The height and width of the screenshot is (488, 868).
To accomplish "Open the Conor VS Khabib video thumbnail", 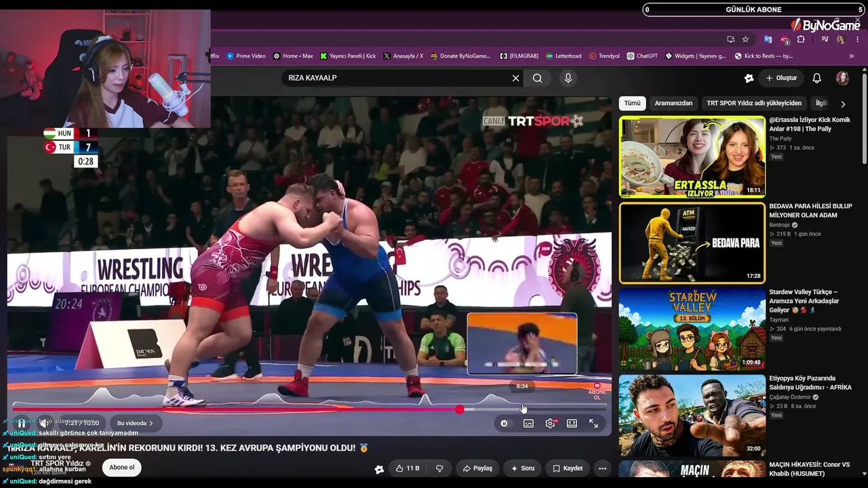I will pyautogui.click(x=692, y=469).
